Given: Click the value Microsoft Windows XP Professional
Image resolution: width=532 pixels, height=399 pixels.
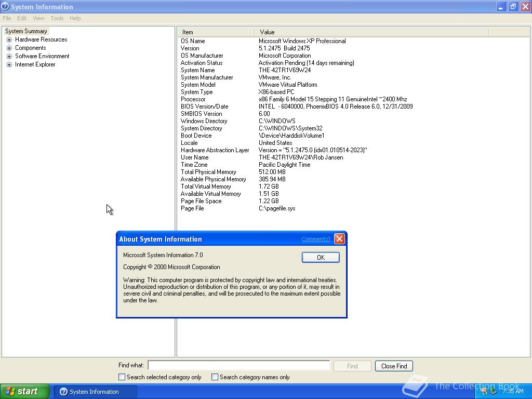Looking at the screenshot, I should 302,41.
